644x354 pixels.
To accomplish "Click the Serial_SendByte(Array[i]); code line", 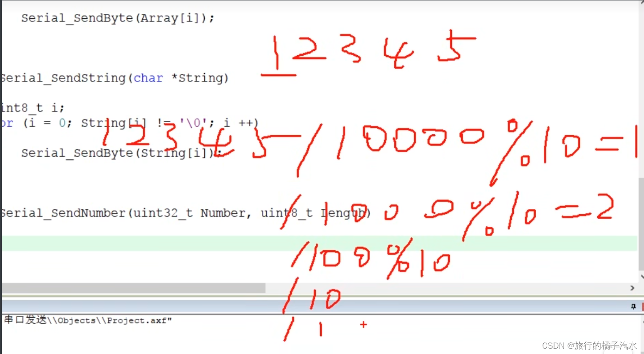I will point(118,18).
